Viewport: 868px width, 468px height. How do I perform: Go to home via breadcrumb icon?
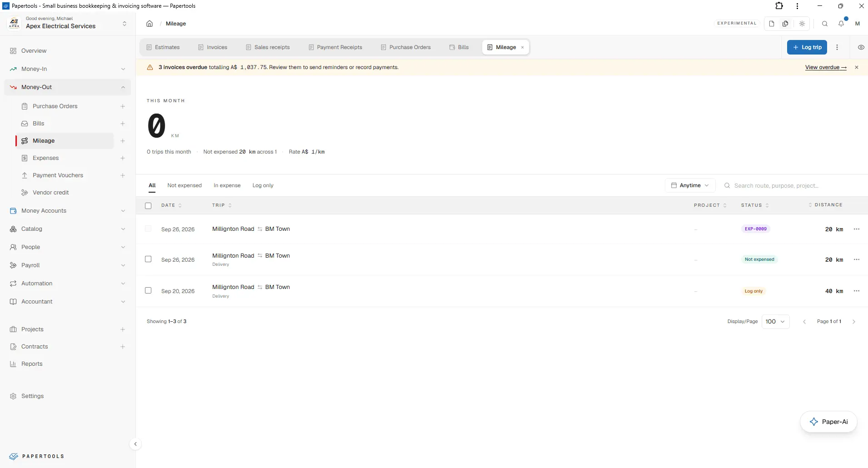150,24
